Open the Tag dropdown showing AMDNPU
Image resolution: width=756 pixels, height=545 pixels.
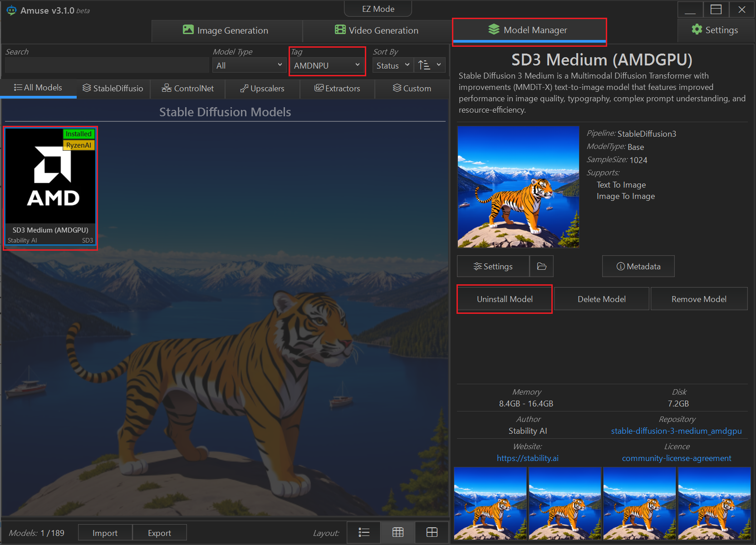click(x=327, y=65)
